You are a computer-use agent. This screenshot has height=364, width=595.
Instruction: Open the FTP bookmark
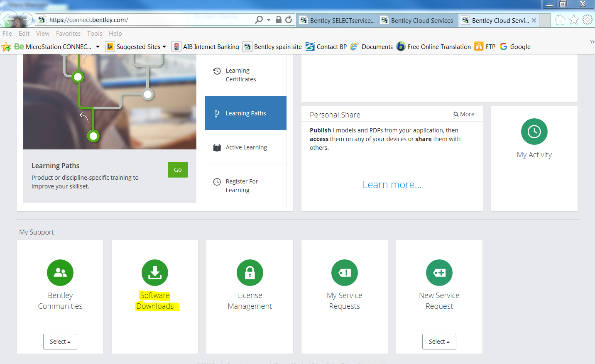pyautogui.click(x=485, y=47)
